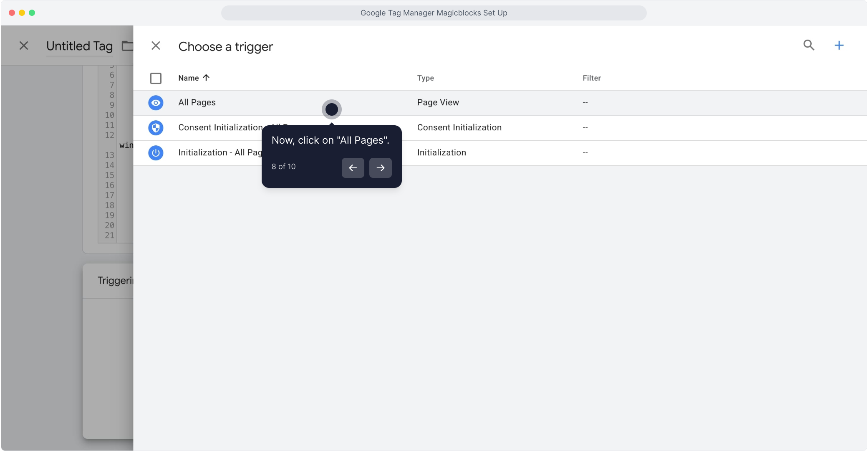This screenshot has width=868, height=451.
Task: Click the Initialization power icon
Action: (x=156, y=153)
